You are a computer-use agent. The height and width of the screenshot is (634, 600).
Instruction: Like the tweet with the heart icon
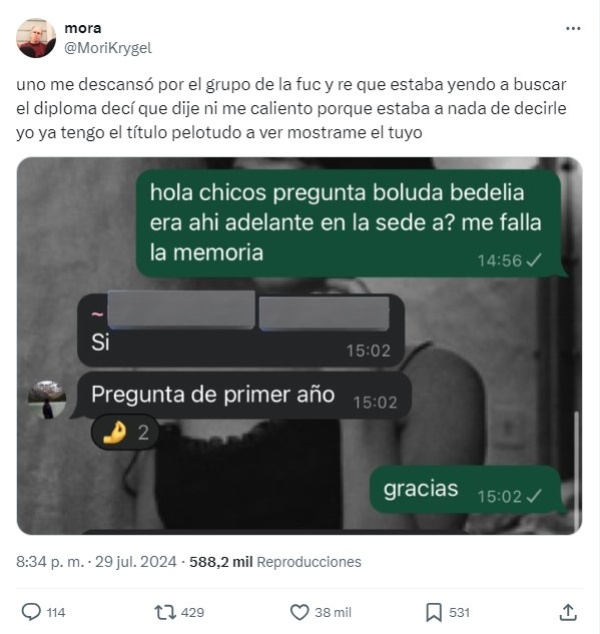point(300,612)
